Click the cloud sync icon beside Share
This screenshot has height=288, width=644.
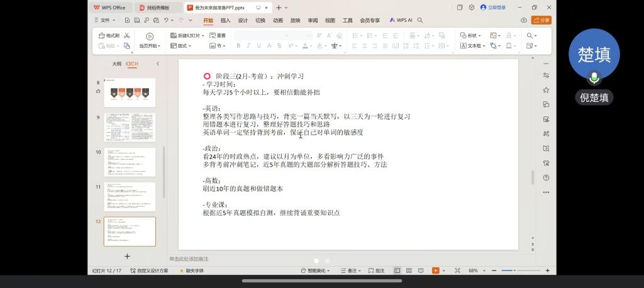click(524, 20)
